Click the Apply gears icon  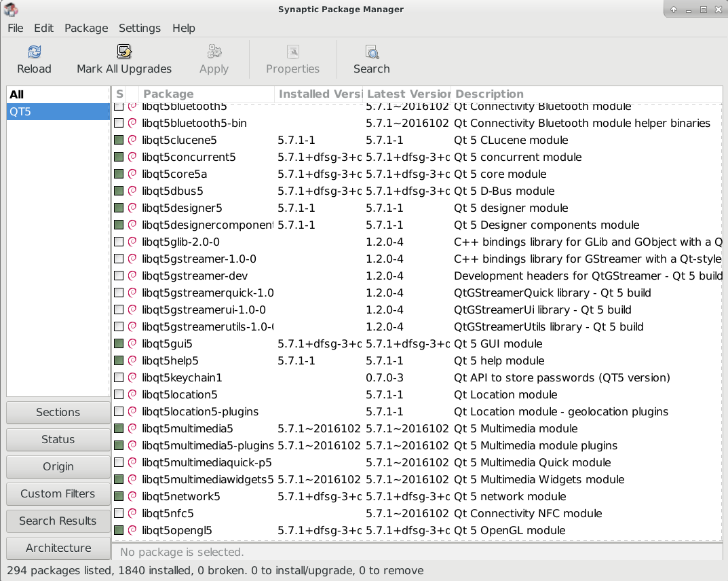click(x=214, y=52)
